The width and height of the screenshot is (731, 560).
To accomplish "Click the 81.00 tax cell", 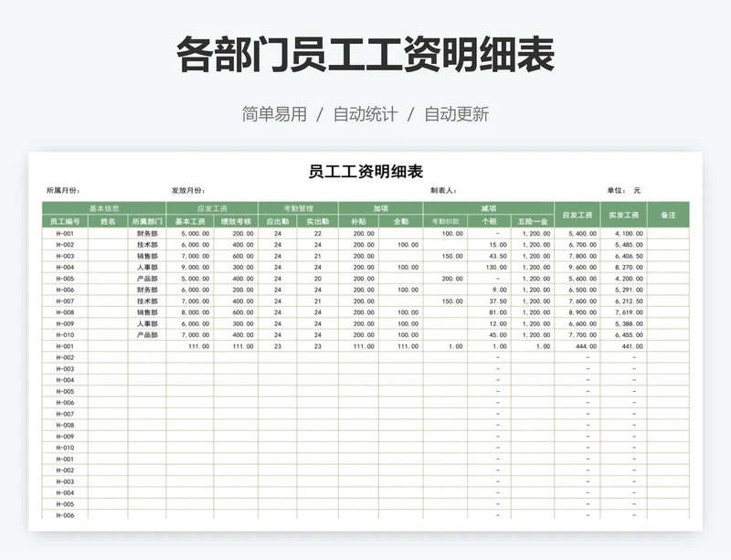I will click(x=489, y=312).
